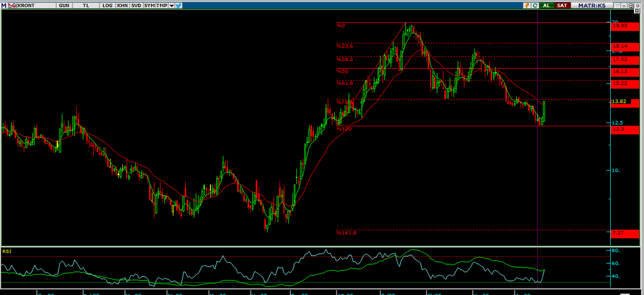Click the Matriks M logo icon
The image size is (644, 295).
pyautogui.click(x=4, y=5)
